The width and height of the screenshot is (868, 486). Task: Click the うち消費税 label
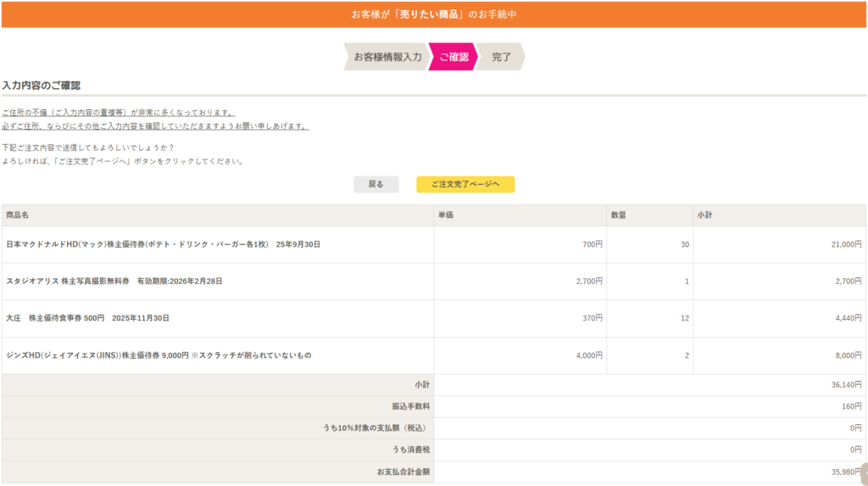point(411,450)
